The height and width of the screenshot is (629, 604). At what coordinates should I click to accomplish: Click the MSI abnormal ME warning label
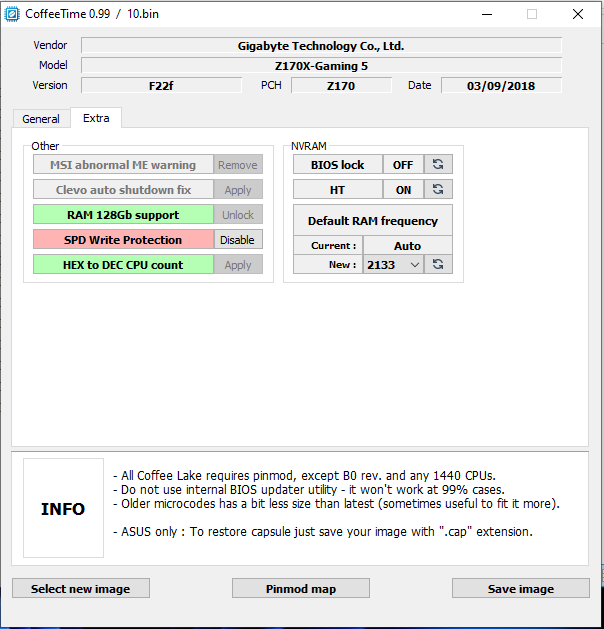point(123,164)
